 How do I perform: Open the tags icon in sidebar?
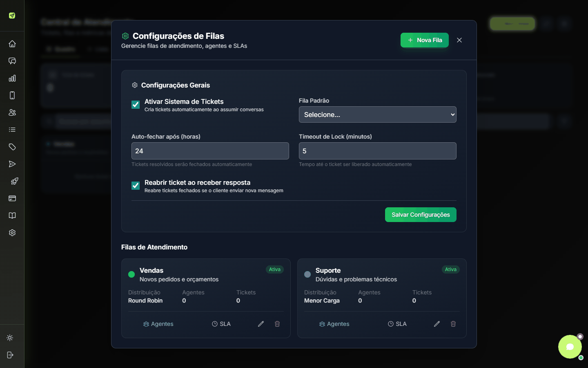(12, 147)
